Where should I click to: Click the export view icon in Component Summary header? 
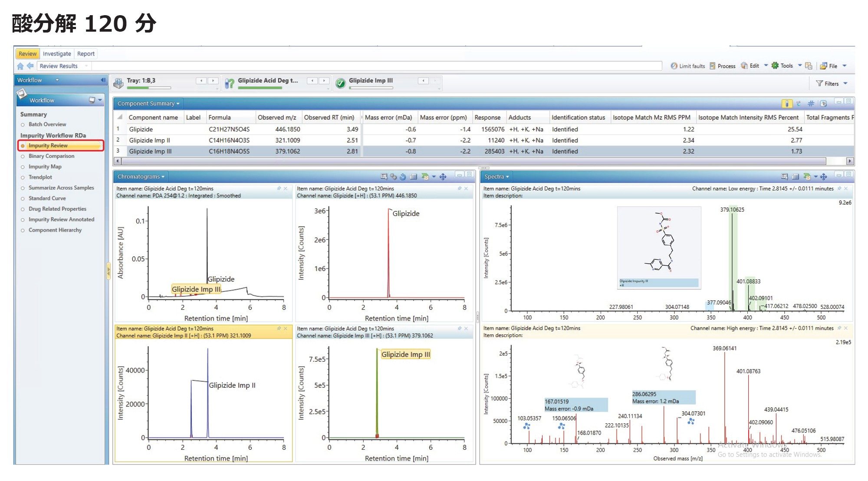(x=823, y=103)
